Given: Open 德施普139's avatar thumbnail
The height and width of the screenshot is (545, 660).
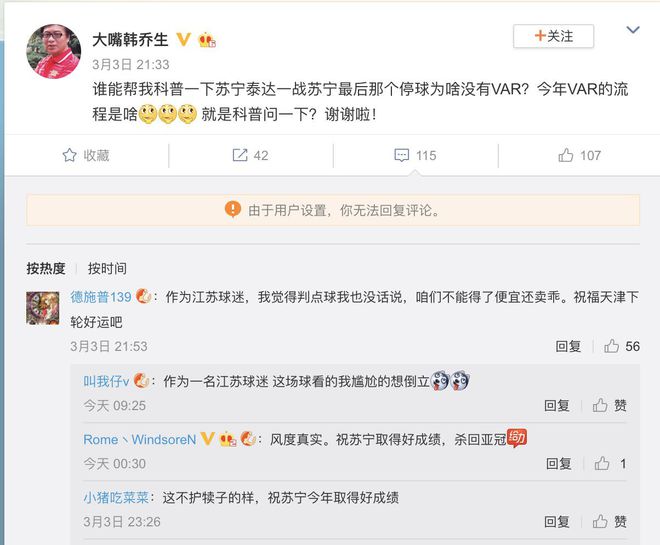Looking at the screenshot, I should pos(43,308).
